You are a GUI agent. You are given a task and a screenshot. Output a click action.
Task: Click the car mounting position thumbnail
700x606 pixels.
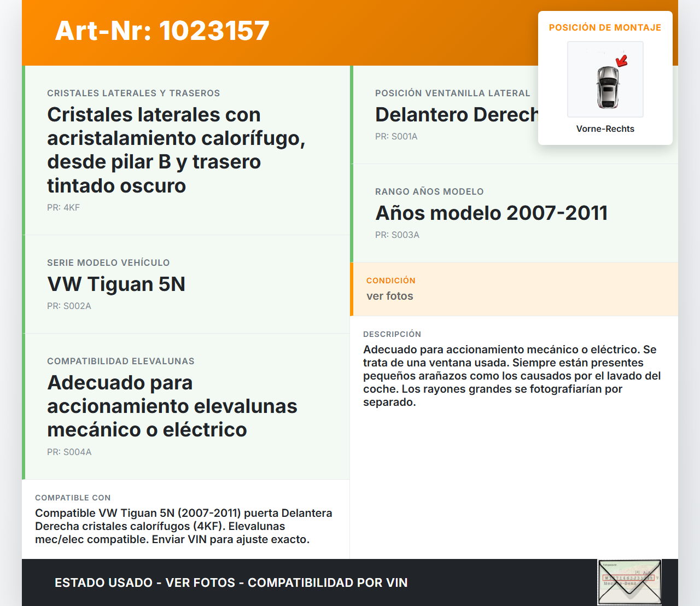coord(605,79)
